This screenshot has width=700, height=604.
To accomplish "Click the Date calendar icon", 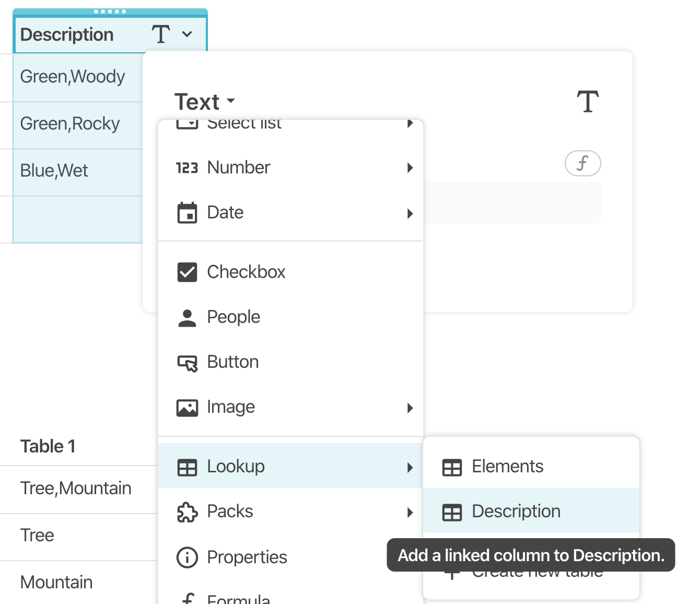I will [187, 213].
